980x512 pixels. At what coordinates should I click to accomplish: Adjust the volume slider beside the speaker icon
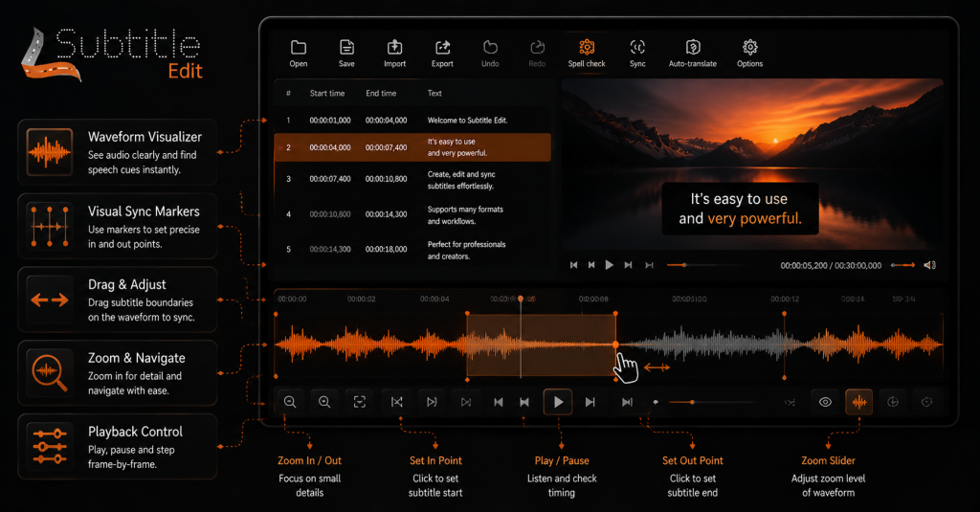click(x=903, y=265)
